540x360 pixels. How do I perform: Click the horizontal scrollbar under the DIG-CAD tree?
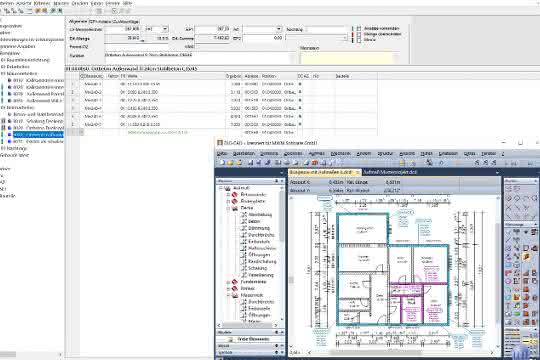click(x=248, y=325)
